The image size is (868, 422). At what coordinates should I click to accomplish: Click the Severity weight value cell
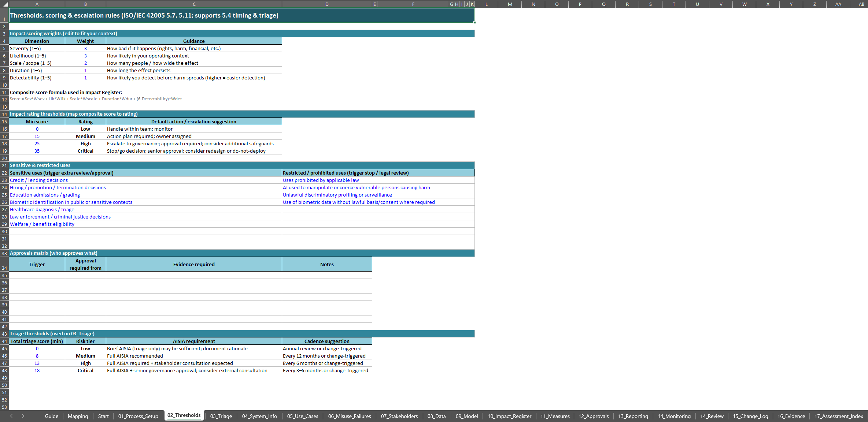(x=85, y=48)
